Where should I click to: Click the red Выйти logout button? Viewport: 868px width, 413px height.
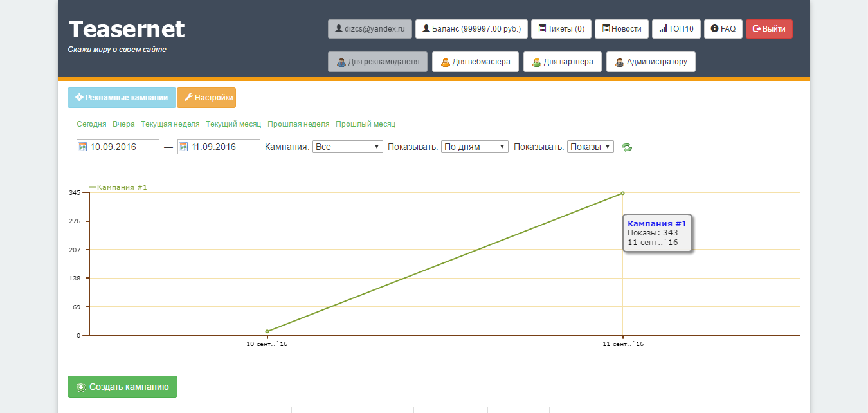tap(769, 29)
